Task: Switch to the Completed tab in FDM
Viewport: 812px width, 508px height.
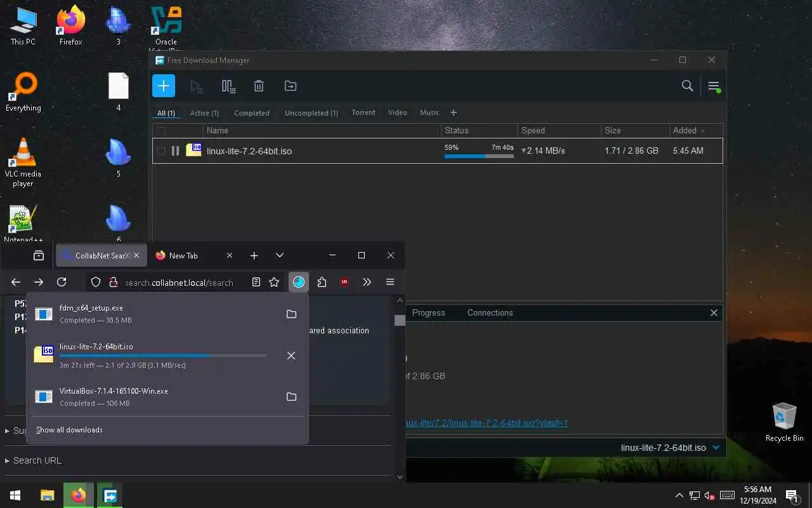Action: click(252, 113)
